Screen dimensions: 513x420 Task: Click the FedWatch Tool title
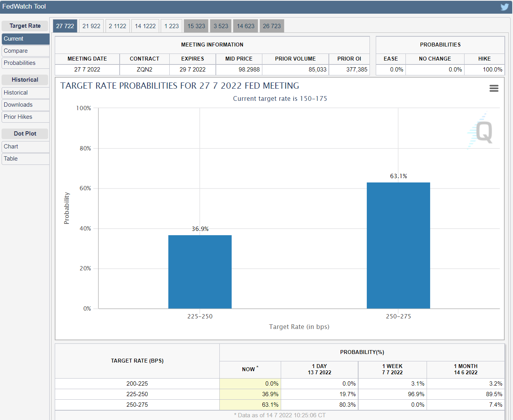coord(24,7)
